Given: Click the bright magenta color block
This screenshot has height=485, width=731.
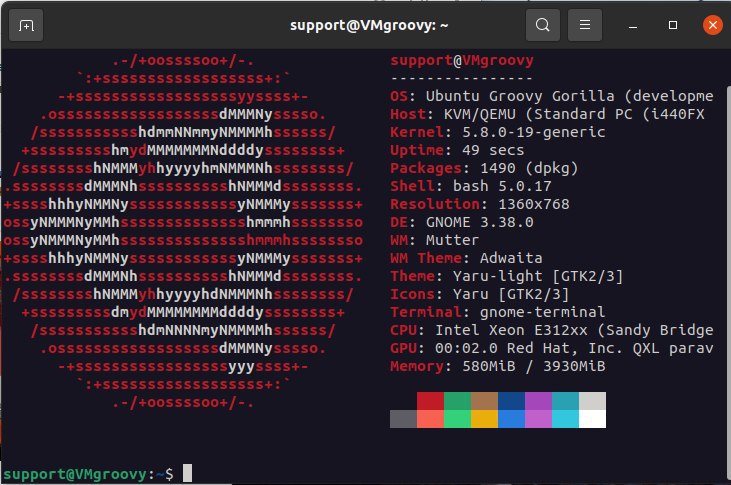Looking at the screenshot, I should click(538, 419).
